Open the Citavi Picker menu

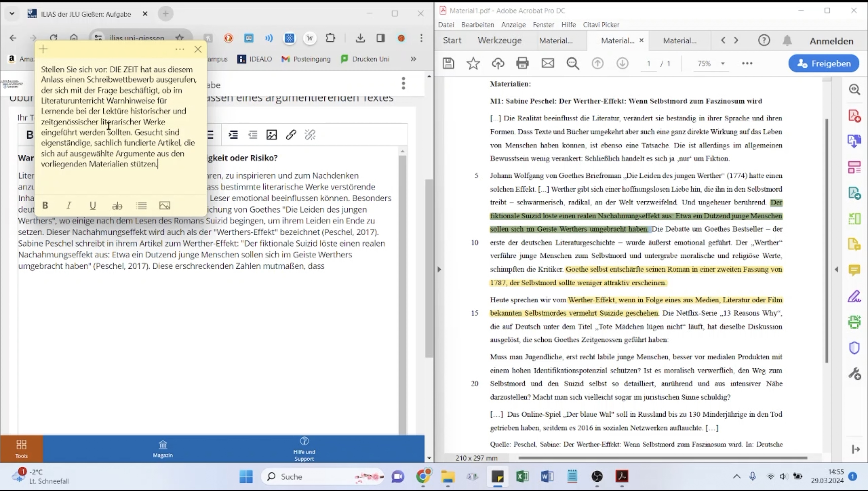(x=601, y=25)
